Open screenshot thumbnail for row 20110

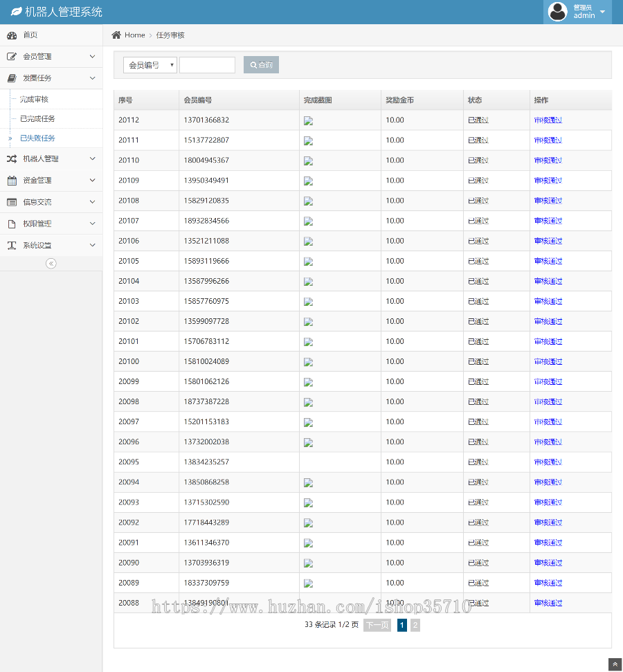(308, 161)
